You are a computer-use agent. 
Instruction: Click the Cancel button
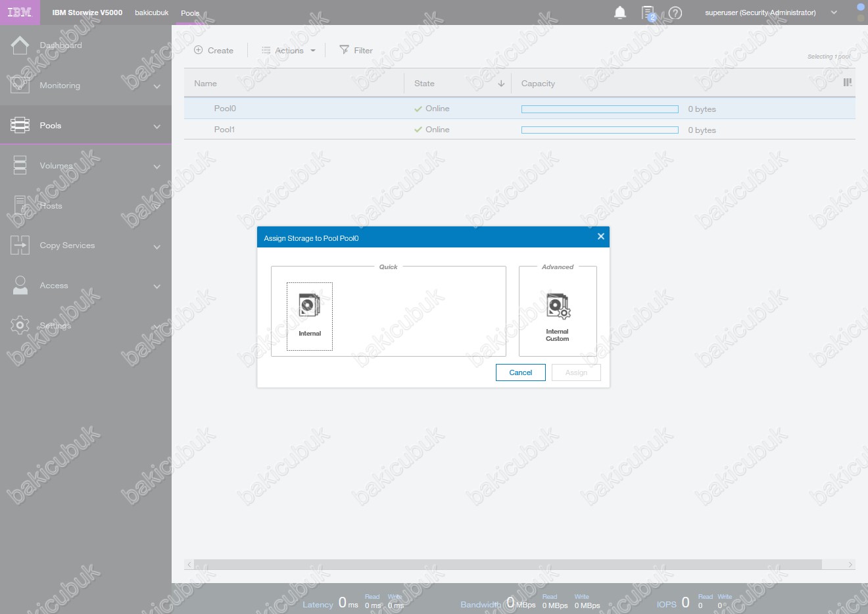(521, 372)
